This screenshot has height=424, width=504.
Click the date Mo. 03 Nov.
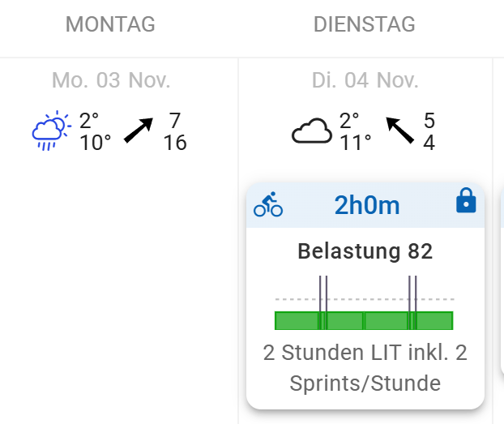coord(111,80)
